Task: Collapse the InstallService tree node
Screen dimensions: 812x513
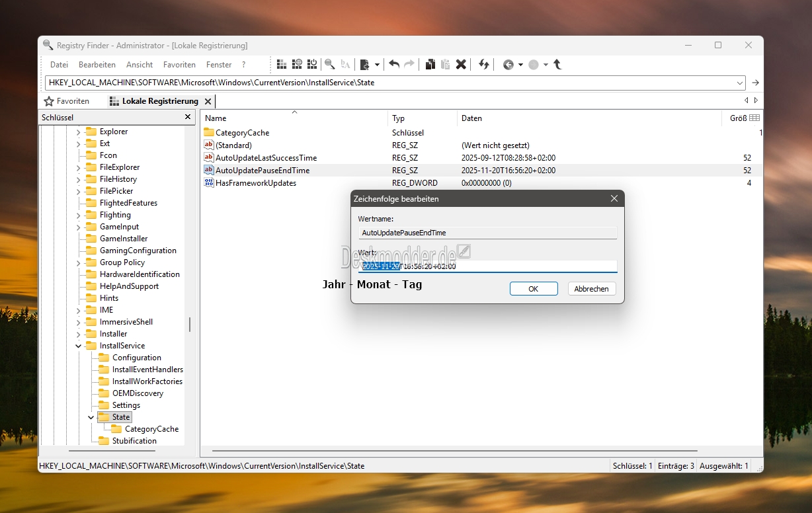Action: [x=78, y=346]
